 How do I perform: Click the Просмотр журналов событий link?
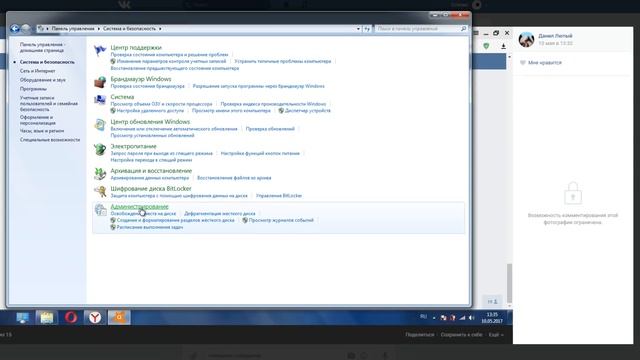pos(281,220)
